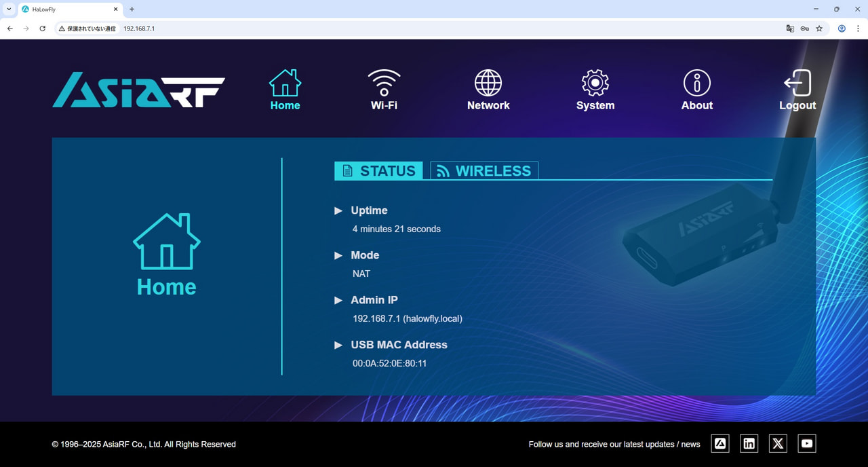This screenshot has height=467, width=868.
Task: Open the Wi-Fi settings icon
Action: click(x=384, y=83)
